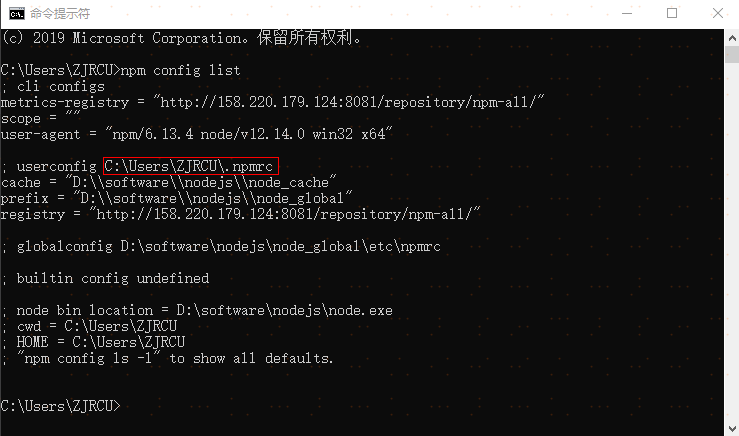Click the bottom C:\Users\ZJRCU> prompt
This screenshot has height=436, width=739.
pyautogui.click(x=60, y=406)
